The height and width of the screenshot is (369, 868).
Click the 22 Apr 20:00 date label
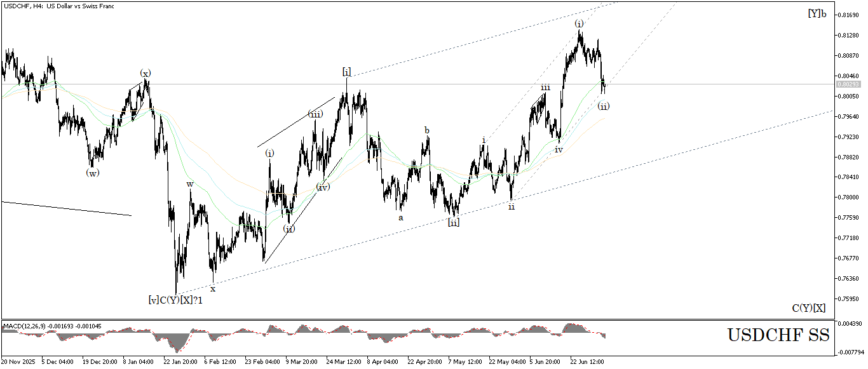tap(424, 361)
